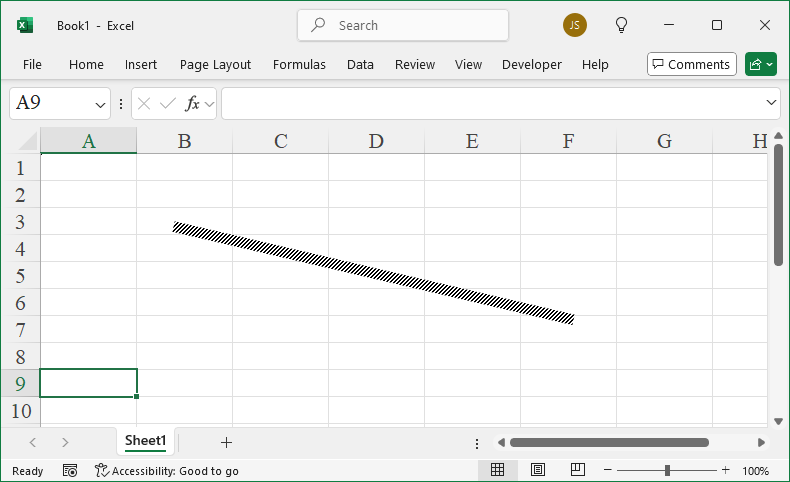
Task: Select the Developer tab
Action: click(x=532, y=64)
